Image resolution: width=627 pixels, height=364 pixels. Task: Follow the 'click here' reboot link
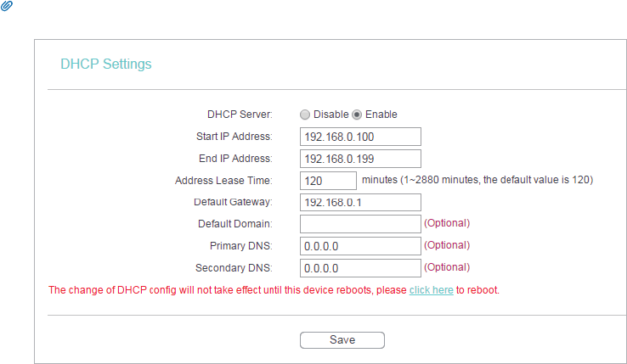pyautogui.click(x=431, y=290)
